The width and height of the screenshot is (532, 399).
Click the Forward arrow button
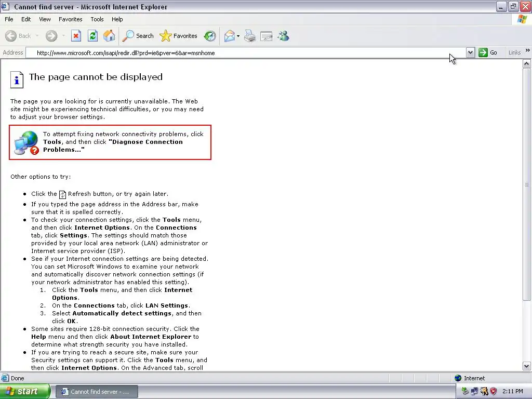[51, 36]
